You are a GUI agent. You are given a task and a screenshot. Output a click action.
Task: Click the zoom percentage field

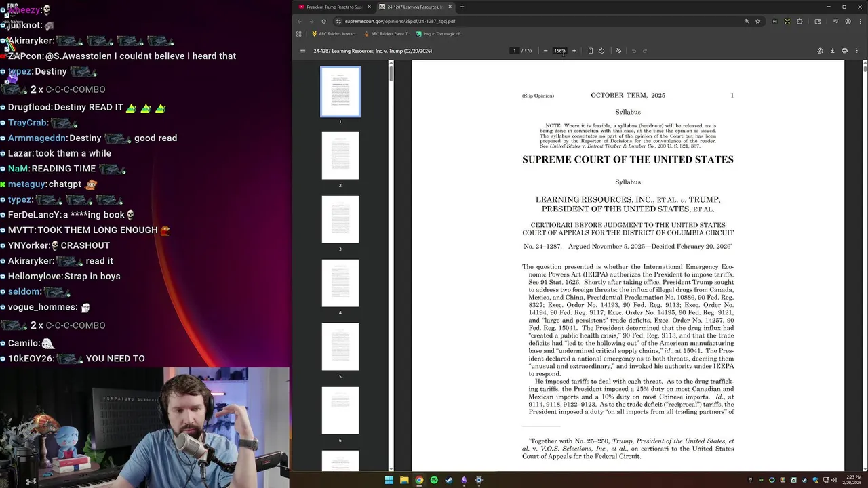point(559,51)
